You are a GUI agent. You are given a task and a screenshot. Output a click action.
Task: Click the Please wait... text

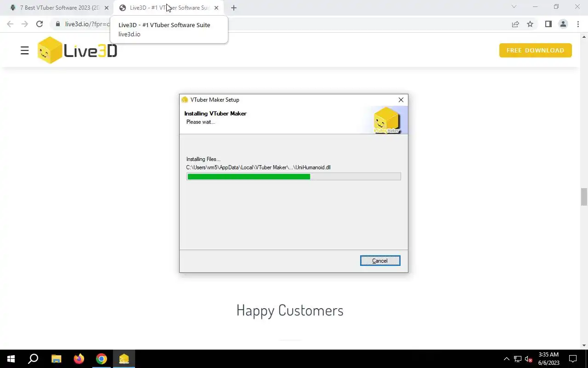[201, 122]
